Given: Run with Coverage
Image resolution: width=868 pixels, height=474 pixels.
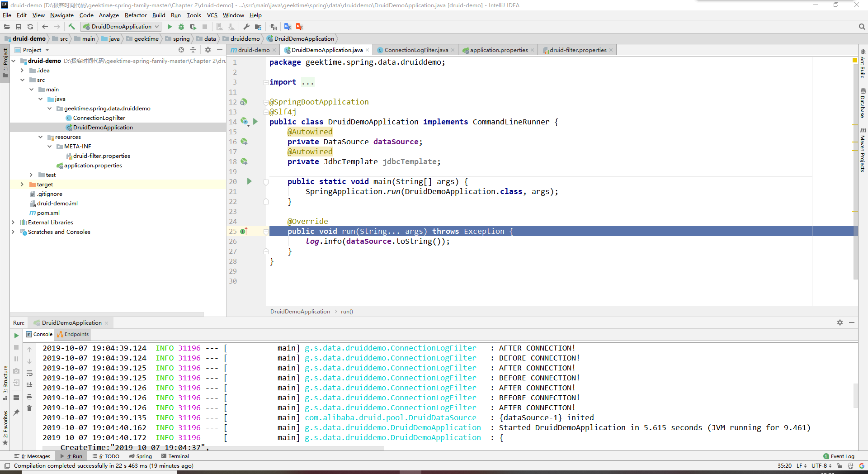Looking at the screenshot, I should pos(193,26).
